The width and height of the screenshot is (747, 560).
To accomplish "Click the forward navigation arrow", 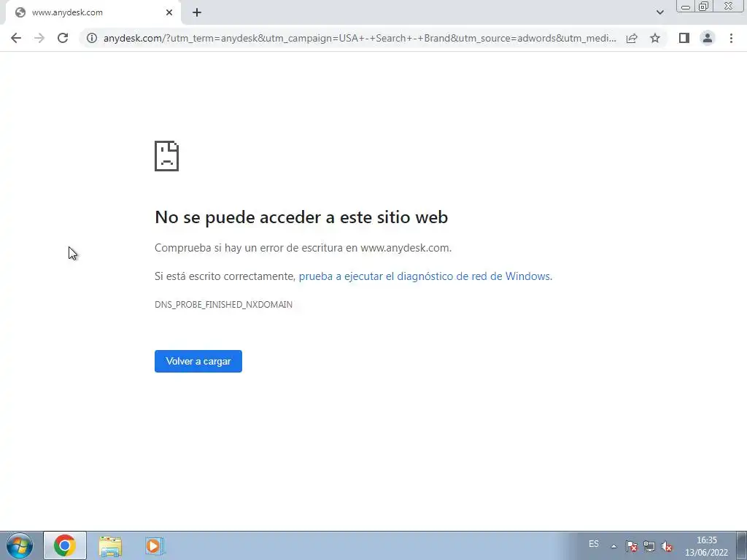I will point(39,38).
